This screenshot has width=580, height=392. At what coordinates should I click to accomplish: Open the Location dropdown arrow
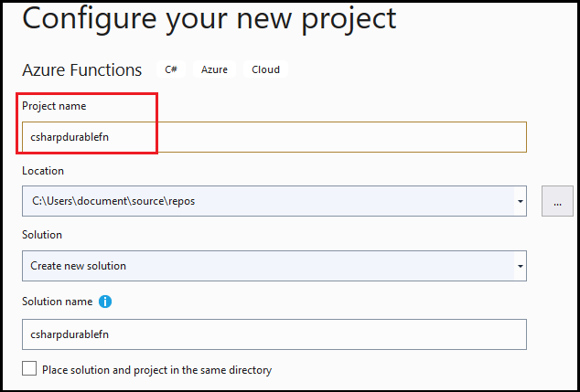pyautogui.click(x=520, y=201)
